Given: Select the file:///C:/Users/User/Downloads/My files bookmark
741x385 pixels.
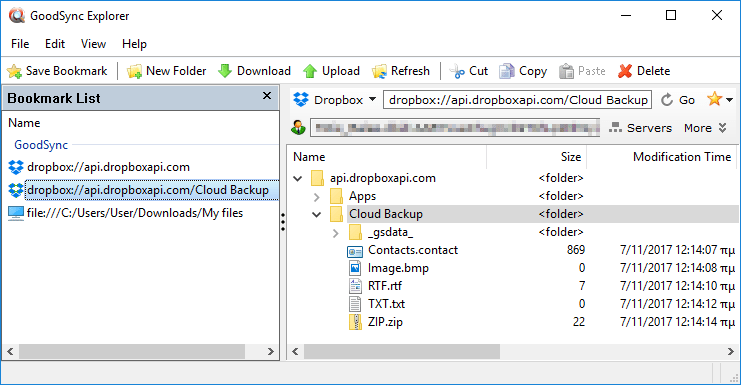Looking at the screenshot, I should point(135,213).
